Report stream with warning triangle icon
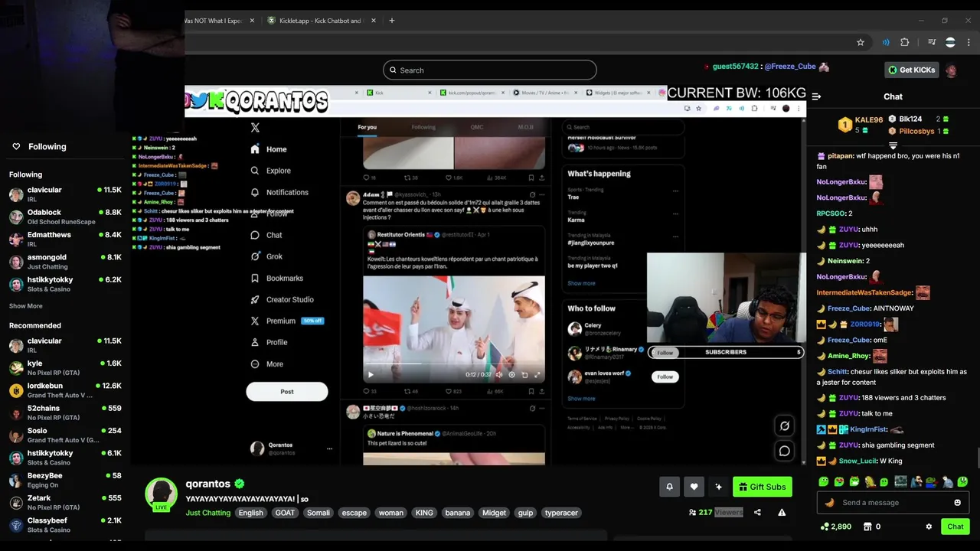The width and height of the screenshot is (980, 551). coord(782,513)
